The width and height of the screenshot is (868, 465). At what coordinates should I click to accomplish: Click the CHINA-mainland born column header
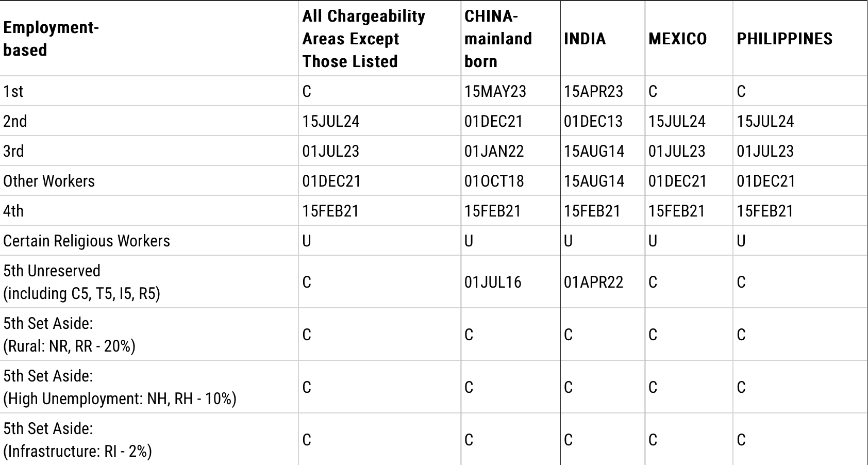498,39
